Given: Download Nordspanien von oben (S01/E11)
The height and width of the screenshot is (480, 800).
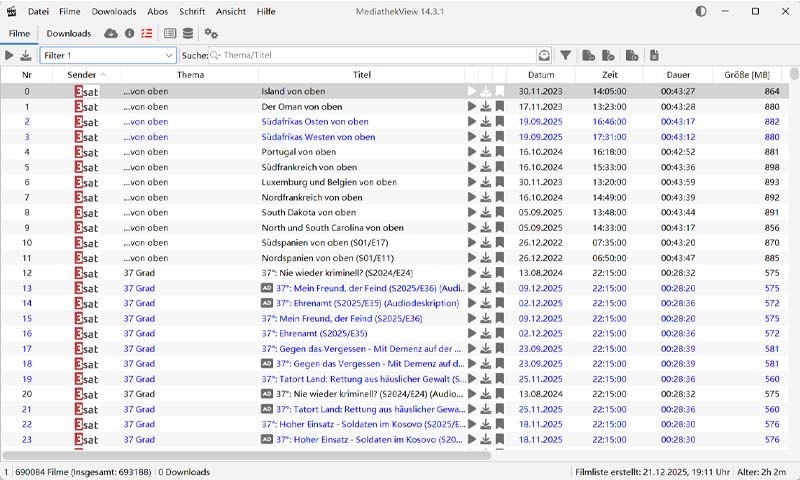Looking at the screenshot, I should pos(486,258).
